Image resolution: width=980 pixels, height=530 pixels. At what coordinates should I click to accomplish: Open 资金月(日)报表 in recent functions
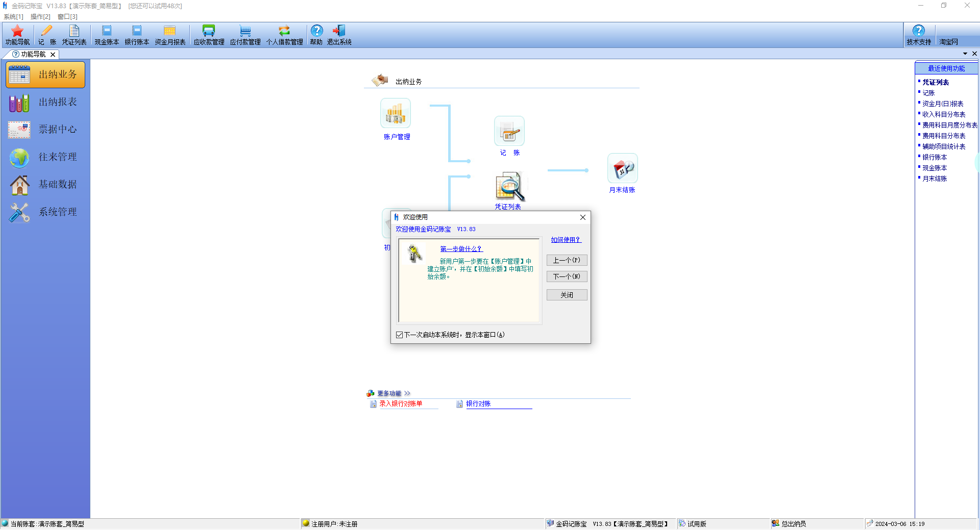tap(943, 104)
